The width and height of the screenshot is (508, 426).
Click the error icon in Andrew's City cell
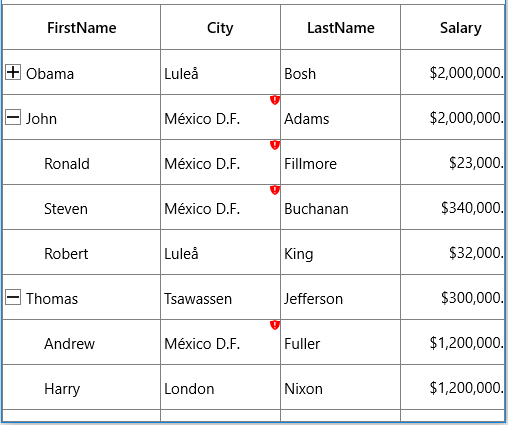pos(275,325)
